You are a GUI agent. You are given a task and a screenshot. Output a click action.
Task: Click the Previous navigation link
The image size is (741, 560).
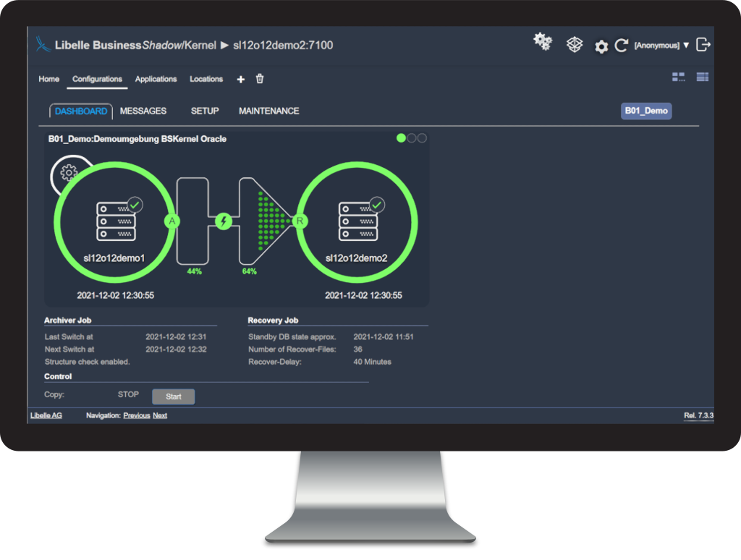pyautogui.click(x=137, y=415)
